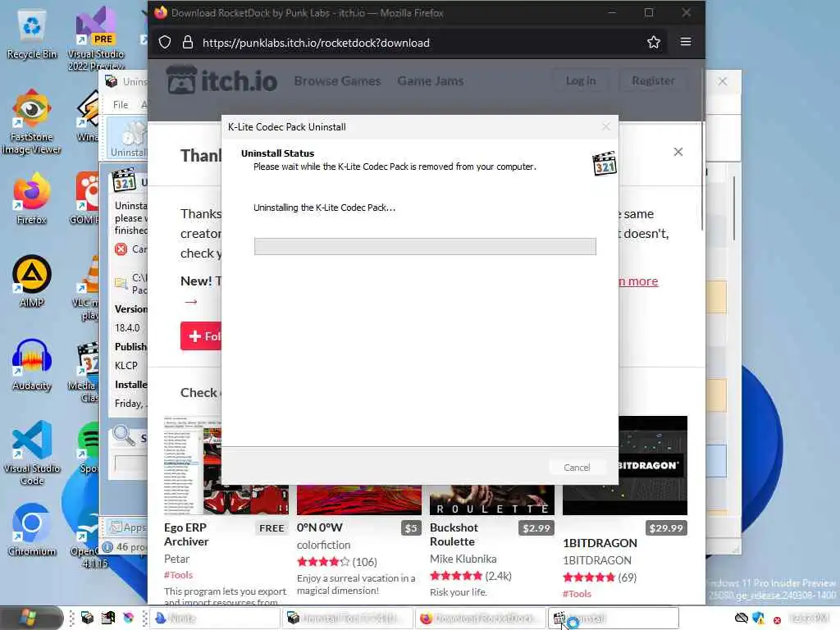Screen dimensions: 840x630
Task: Dismiss the Thanks download panel with X
Action: click(678, 152)
